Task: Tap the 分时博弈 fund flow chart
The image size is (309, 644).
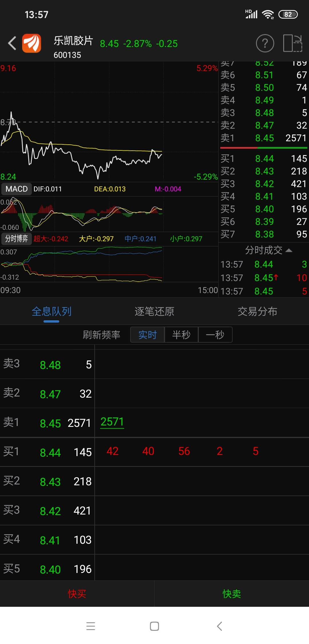Action: 109,264
